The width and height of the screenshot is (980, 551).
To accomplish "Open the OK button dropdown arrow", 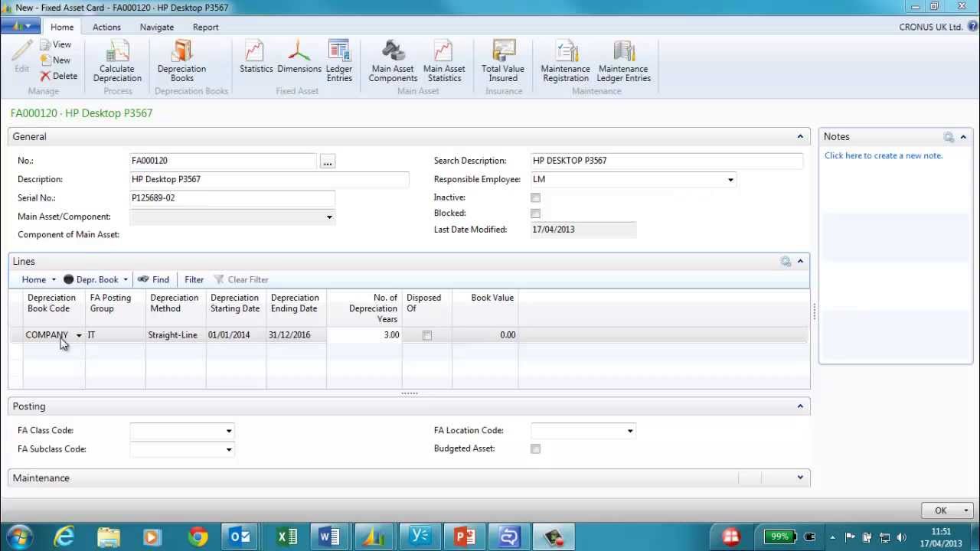I will tap(966, 510).
